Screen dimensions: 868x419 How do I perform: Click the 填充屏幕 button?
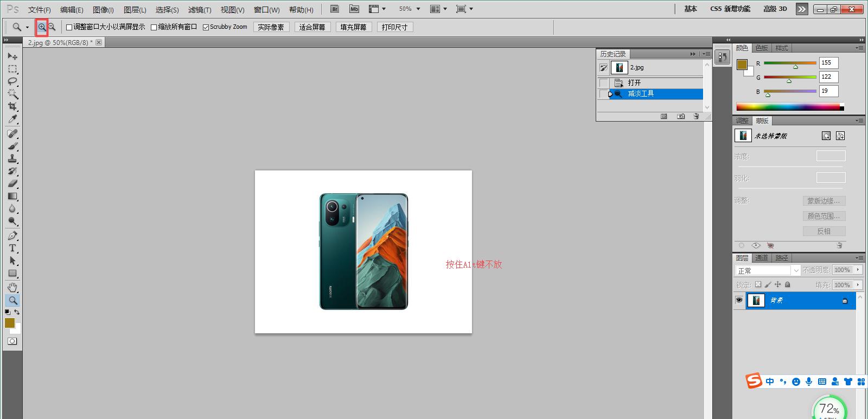[354, 27]
